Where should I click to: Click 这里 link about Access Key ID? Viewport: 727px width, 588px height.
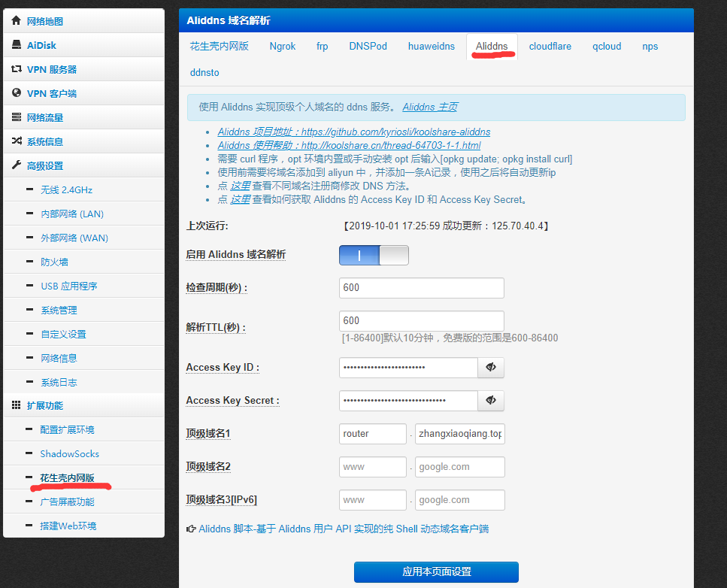240,200
